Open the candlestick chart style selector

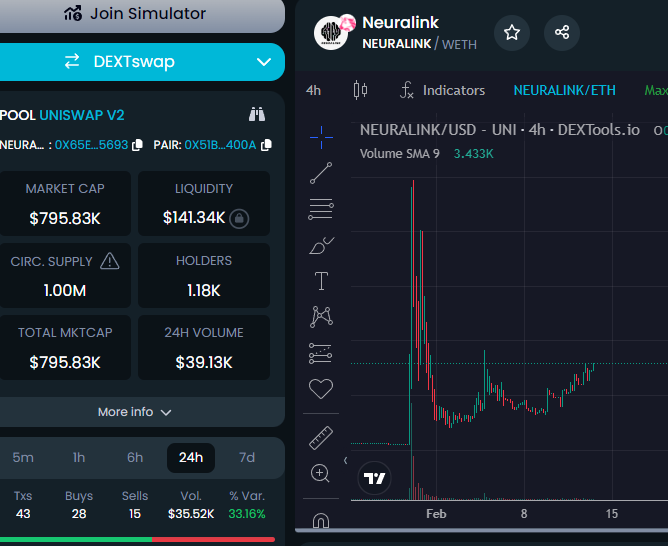tap(360, 90)
